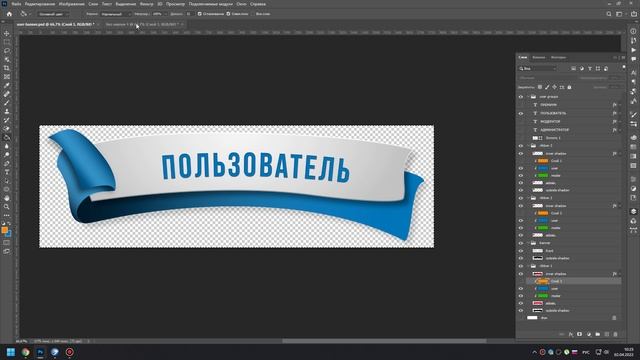Create new group folder icon at panel bottom
Screen dimensions: 640x360
pyautogui.click(x=598, y=334)
